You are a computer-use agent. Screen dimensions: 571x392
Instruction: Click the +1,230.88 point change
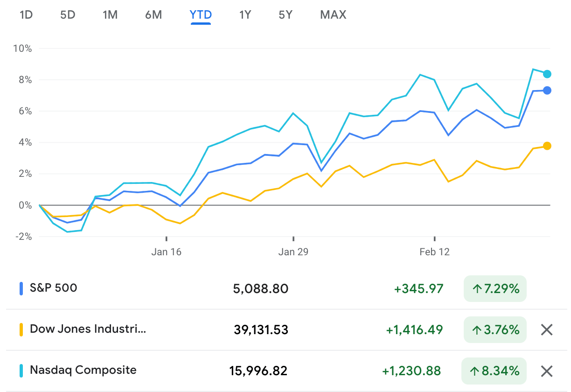click(x=411, y=371)
